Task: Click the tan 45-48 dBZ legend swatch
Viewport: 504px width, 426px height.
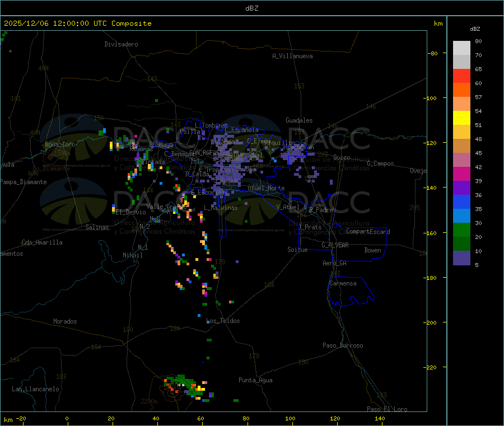Action: 461,146
